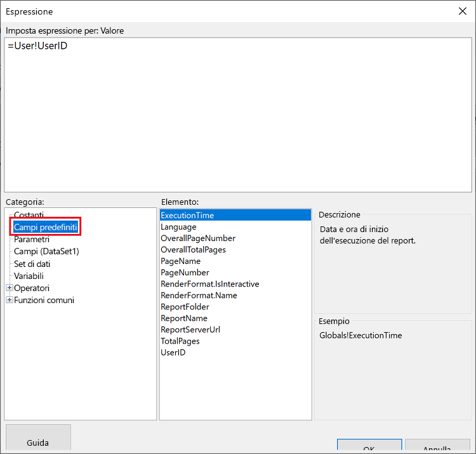Click inside the expression text box
The height and width of the screenshot is (454, 476).
238,115
